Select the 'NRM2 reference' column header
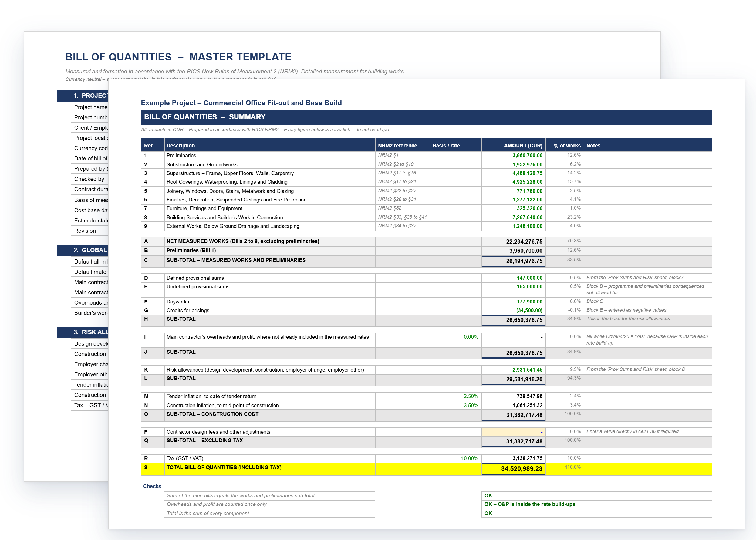The height and width of the screenshot is (540, 756). tap(402, 146)
